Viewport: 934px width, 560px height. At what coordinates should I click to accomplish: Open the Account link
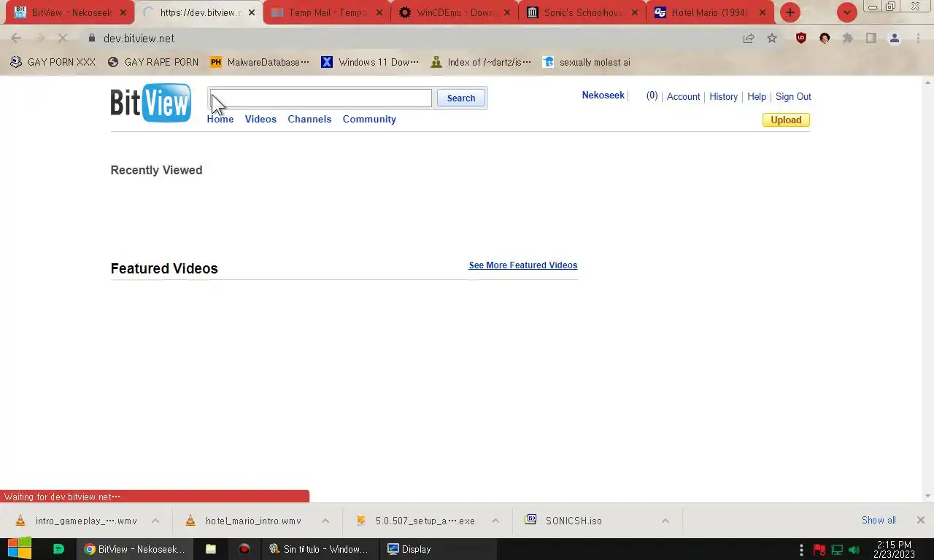[683, 96]
